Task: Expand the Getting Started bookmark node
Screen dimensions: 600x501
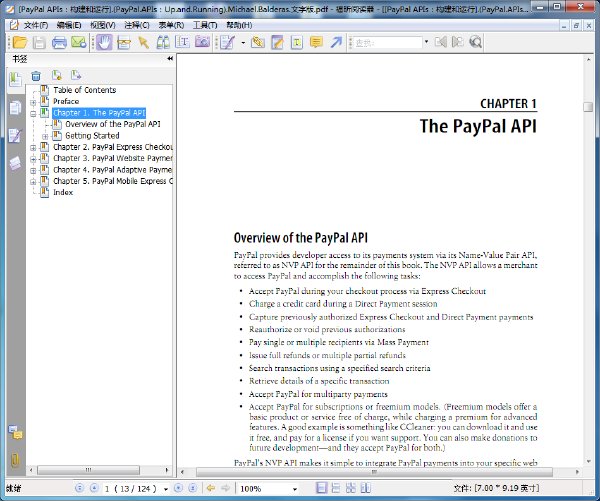Action: pos(45,137)
